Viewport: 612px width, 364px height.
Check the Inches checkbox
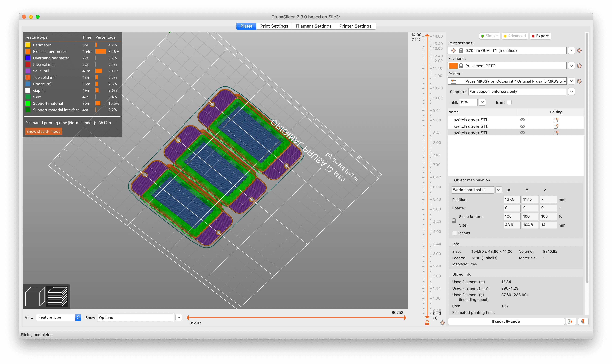point(454,233)
